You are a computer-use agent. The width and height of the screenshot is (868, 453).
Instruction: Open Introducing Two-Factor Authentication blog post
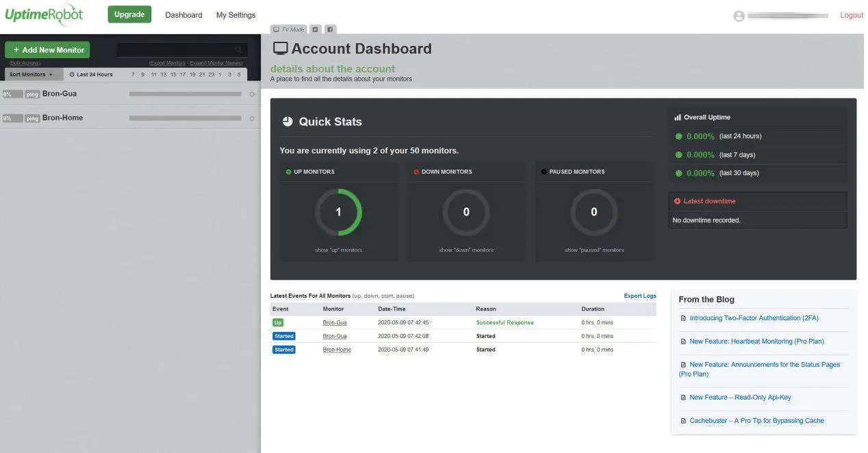point(754,318)
